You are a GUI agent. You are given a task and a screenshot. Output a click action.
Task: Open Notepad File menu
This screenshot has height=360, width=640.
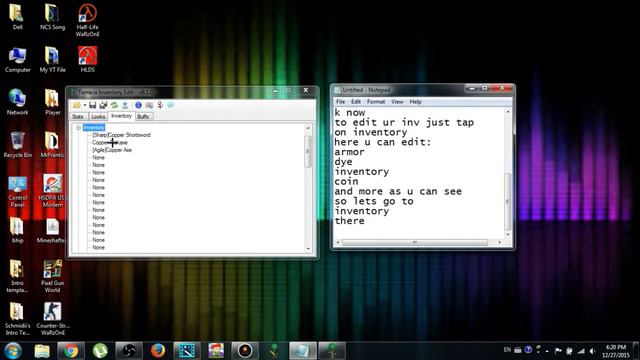(340, 102)
